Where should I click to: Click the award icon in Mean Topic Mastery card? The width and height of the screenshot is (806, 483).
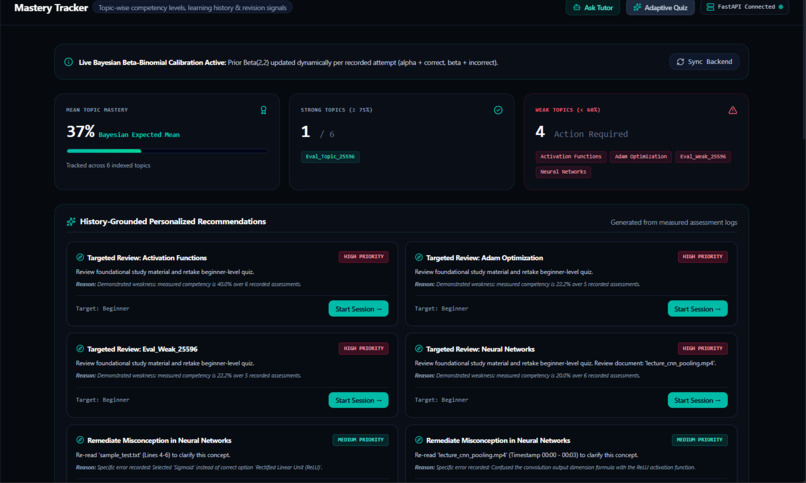coord(263,110)
